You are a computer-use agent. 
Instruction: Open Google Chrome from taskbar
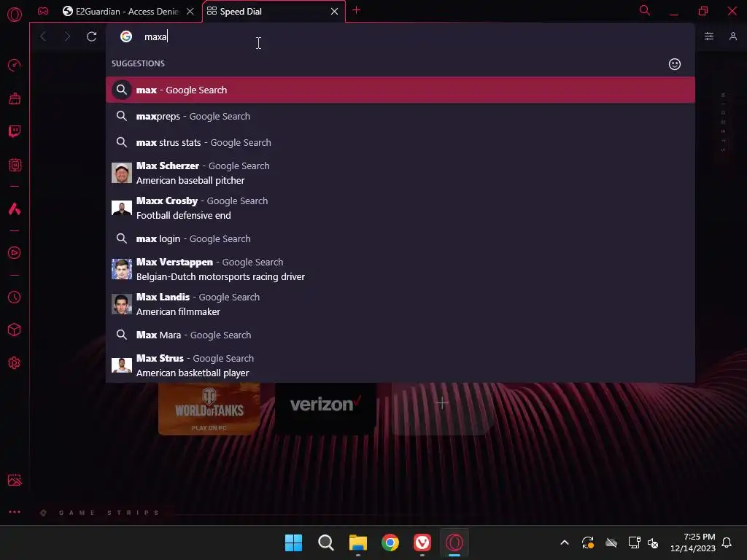(x=390, y=542)
